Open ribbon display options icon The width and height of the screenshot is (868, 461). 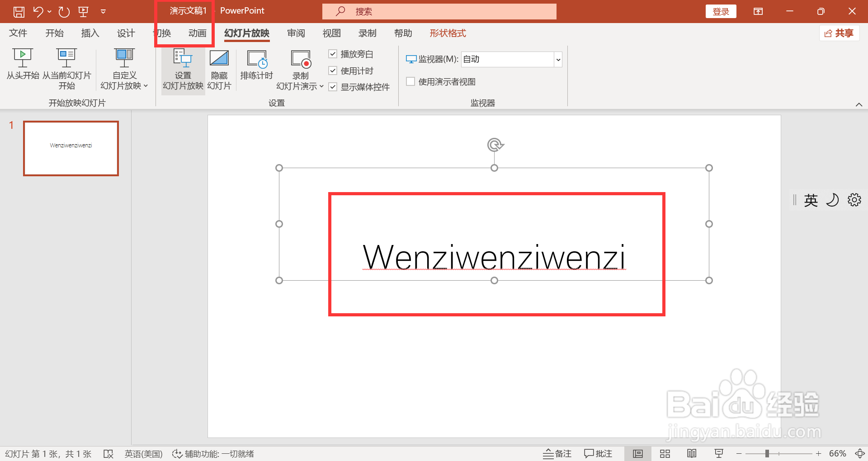point(758,12)
